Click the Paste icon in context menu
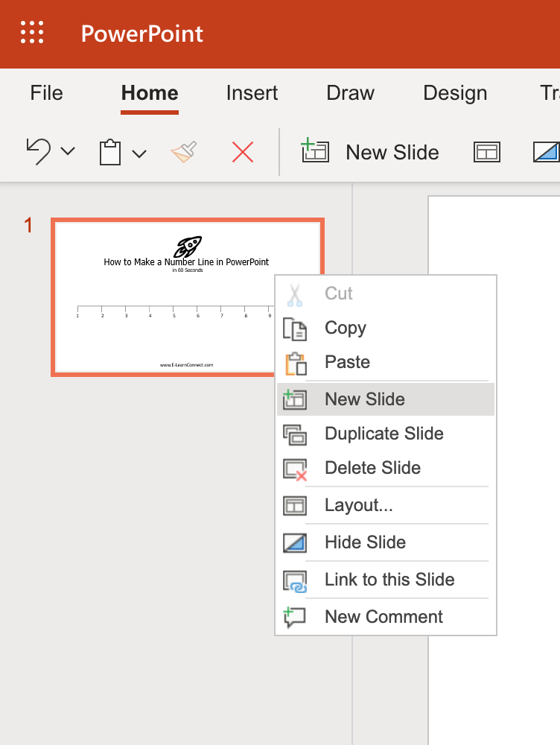Image resolution: width=560 pixels, height=745 pixels. (296, 364)
